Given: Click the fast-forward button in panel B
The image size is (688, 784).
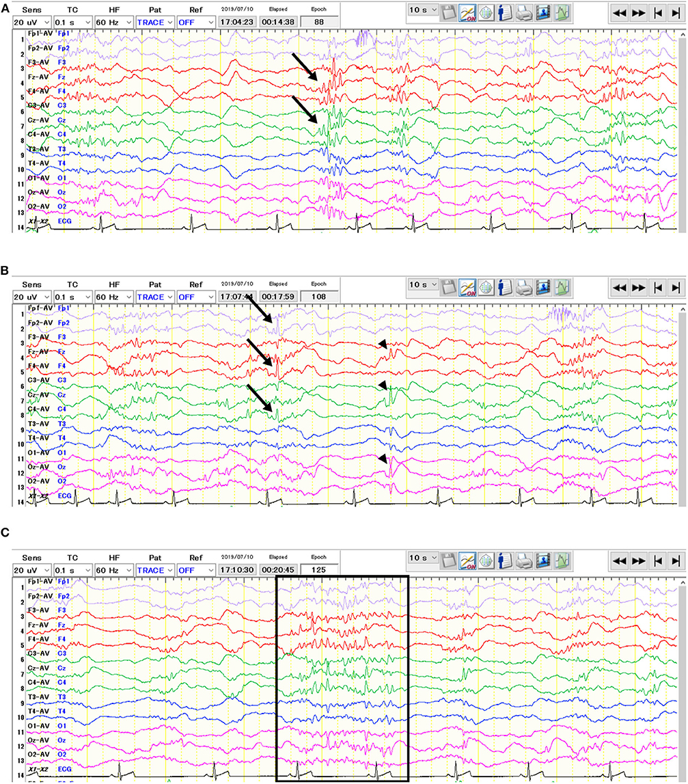Looking at the screenshot, I should [639, 288].
